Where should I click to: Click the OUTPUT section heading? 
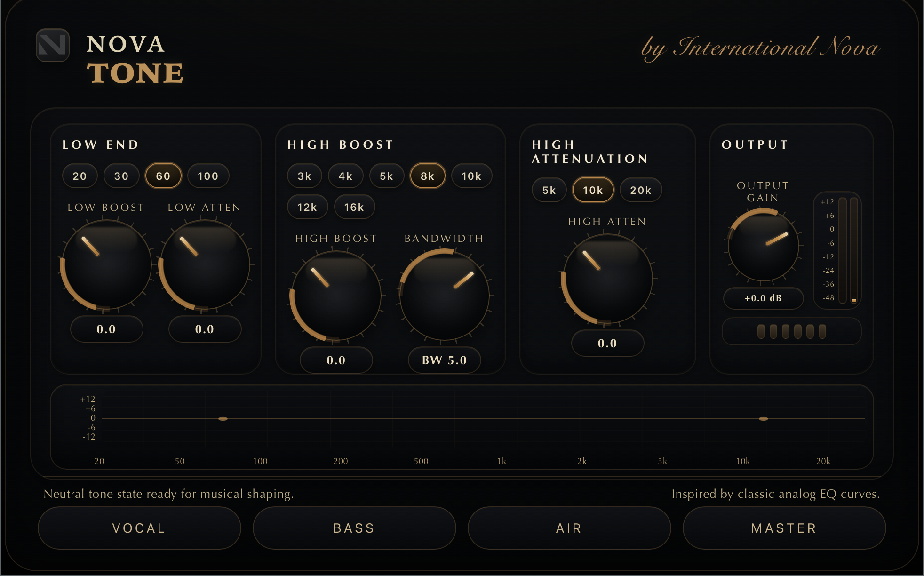pyautogui.click(x=755, y=144)
